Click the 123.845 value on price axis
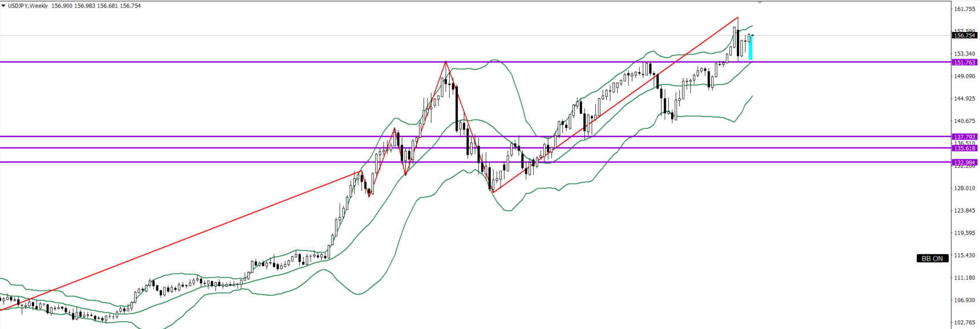Viewport: 980px width, 329px height. [x=965, y=211]
